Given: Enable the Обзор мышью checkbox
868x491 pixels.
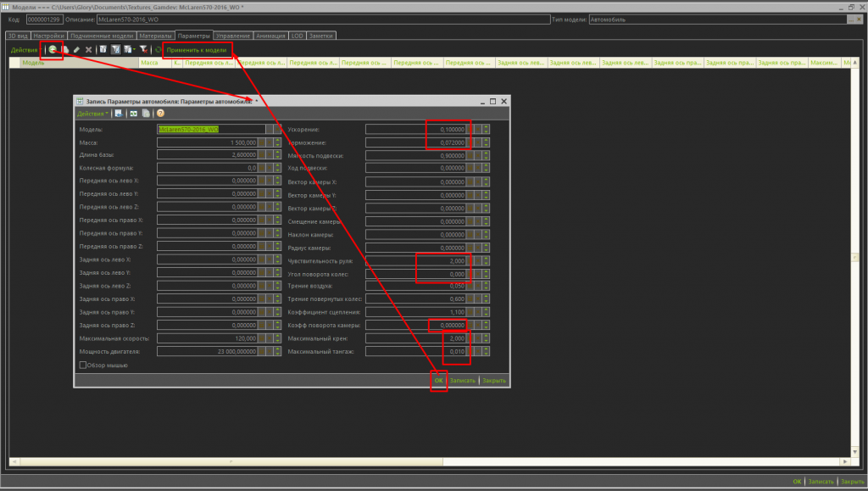Looking at the screenshot, I should click(83, 365).
